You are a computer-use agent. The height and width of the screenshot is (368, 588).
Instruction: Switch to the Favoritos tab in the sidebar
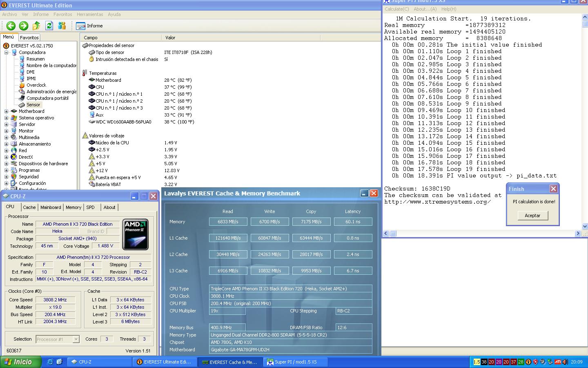[x=29, y=38]
